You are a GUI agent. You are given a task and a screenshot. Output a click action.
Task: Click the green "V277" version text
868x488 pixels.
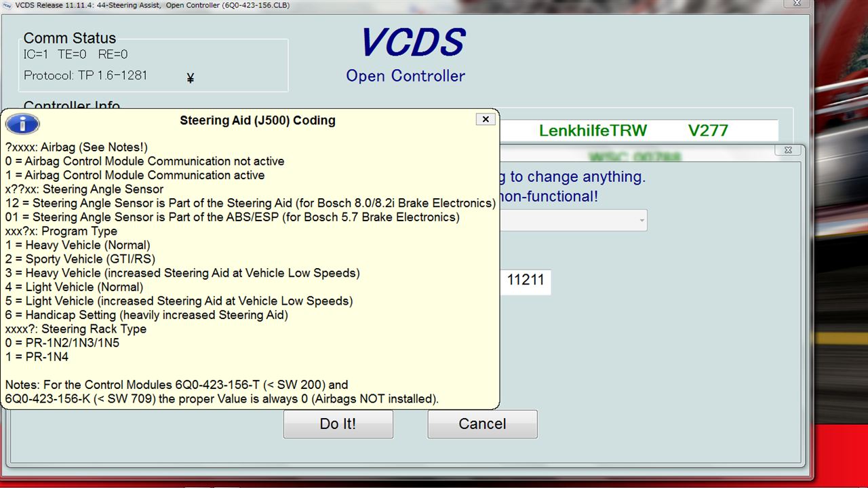click(708, 130)
